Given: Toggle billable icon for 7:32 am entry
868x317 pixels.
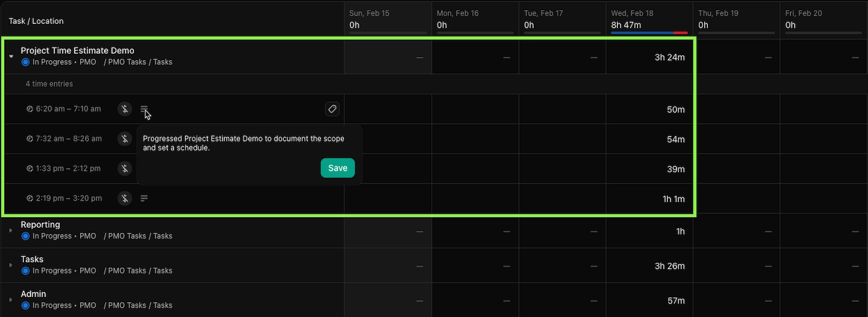Looking at the screenshot, I should click(125, 139).
